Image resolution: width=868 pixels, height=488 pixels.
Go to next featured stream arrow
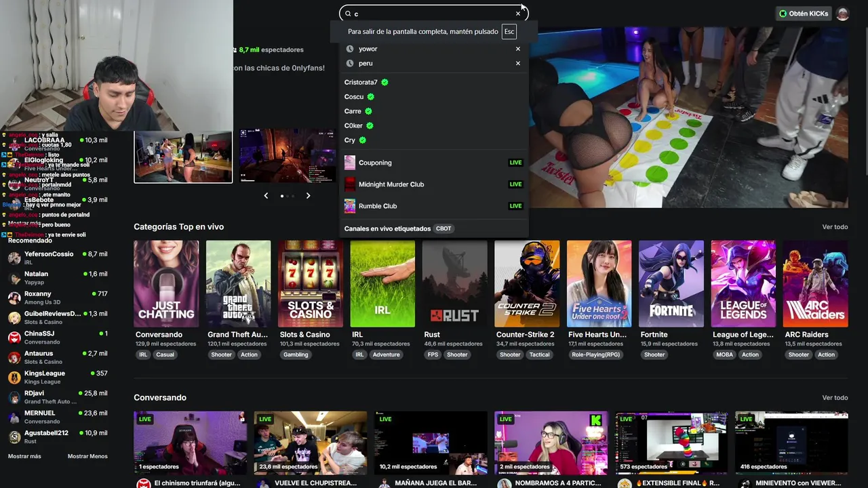click(x=308, y=196)
